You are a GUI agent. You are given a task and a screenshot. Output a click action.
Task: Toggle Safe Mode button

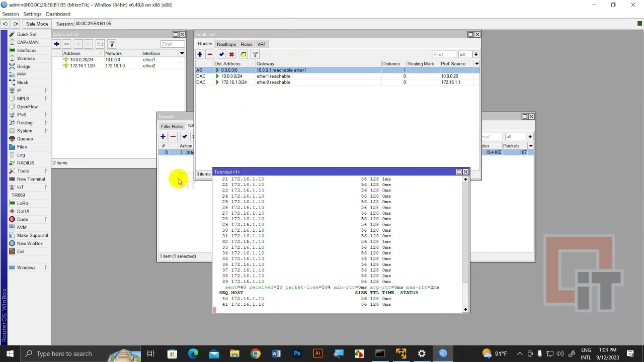[37, 24]
